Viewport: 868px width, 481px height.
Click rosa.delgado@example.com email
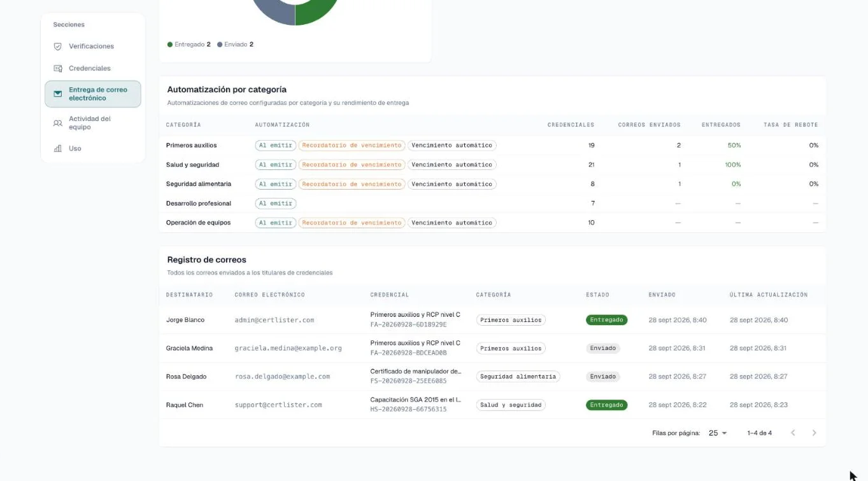282,377
